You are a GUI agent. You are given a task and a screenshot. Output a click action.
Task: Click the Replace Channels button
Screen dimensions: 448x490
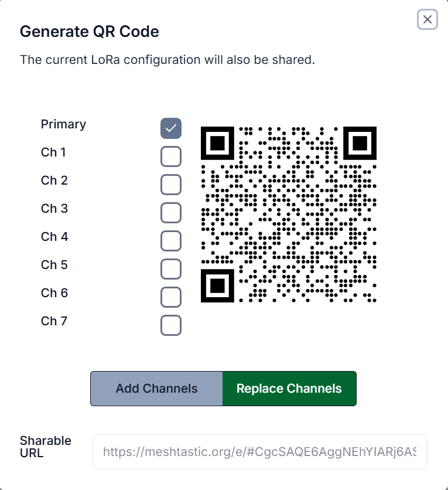click(289, 388)
